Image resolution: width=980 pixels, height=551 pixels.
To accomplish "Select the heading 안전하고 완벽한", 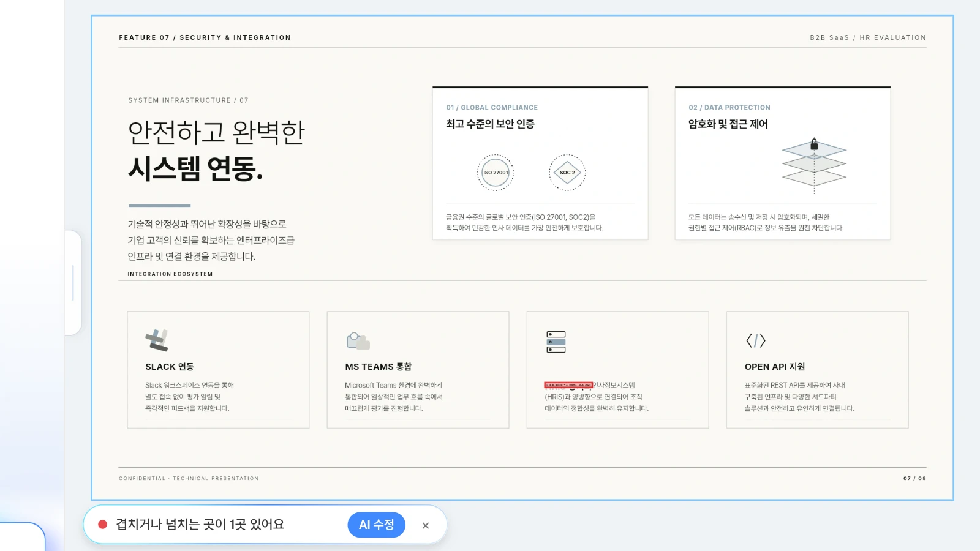I will pos(216,132).
